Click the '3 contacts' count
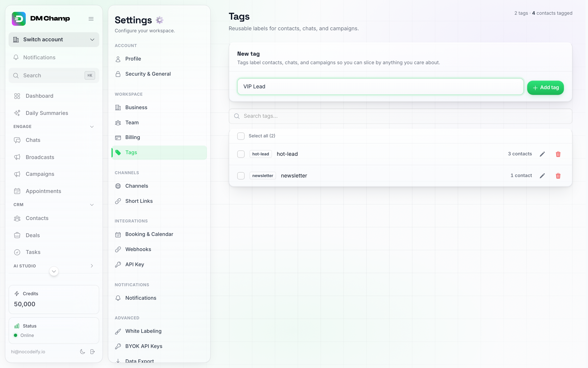This screenshot has height=368, width=588. point(520,154)
